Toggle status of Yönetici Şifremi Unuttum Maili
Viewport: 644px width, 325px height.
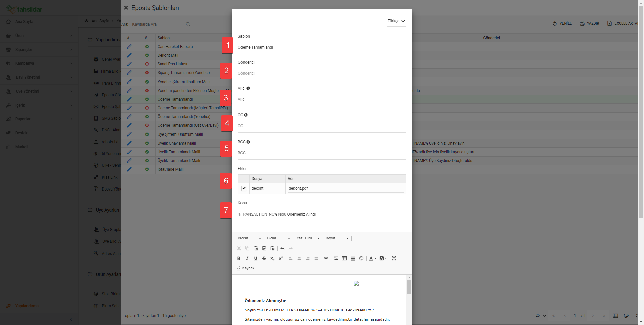[147, 82]
